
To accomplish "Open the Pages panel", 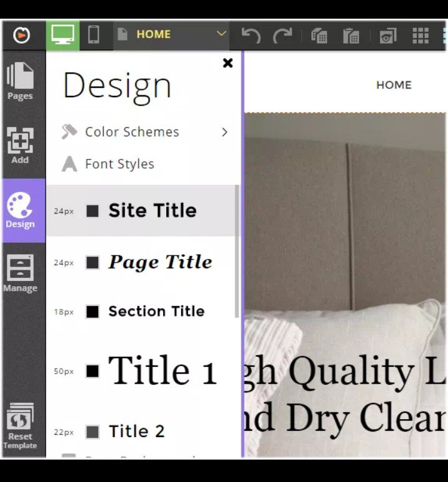I will click(x=20, y=81).
